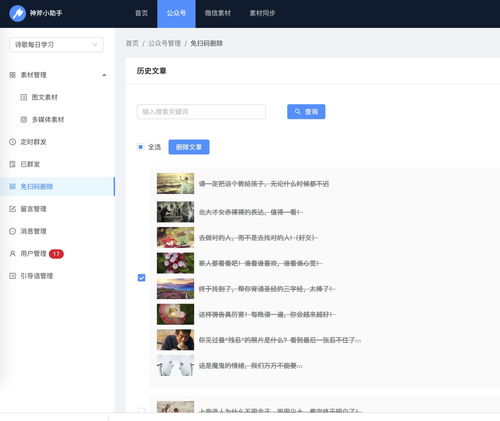This screenshot has height=421, width=500.
Task: Follow the 公众号管理 breadcrumb link
Action: coord(164,43)
